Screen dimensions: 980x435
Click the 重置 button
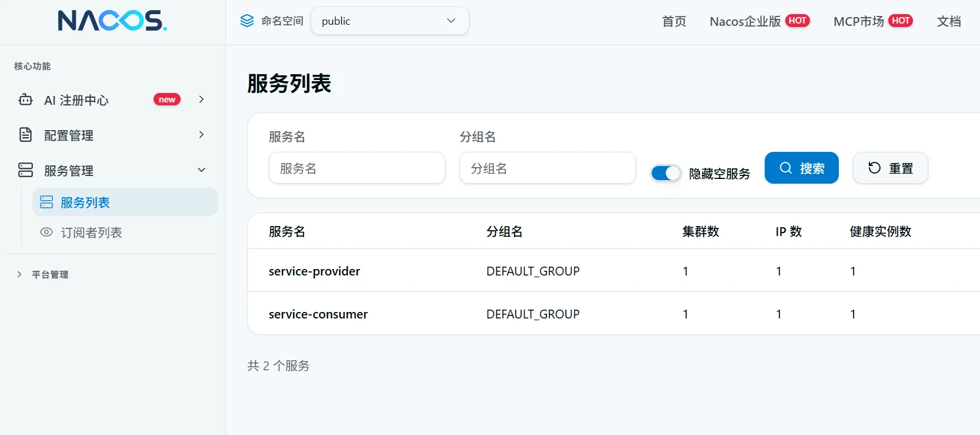(x=891, y=168)
